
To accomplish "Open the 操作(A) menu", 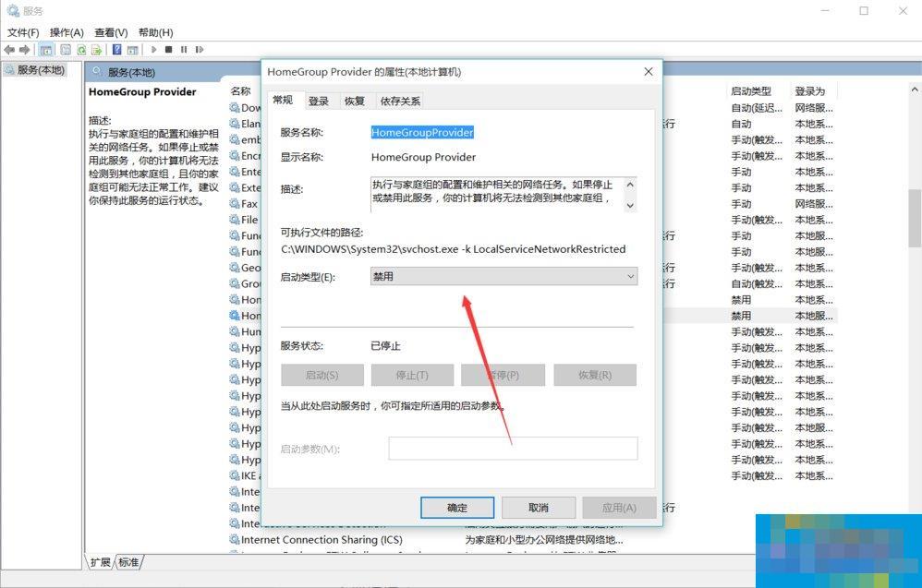I will coord(67,32).
